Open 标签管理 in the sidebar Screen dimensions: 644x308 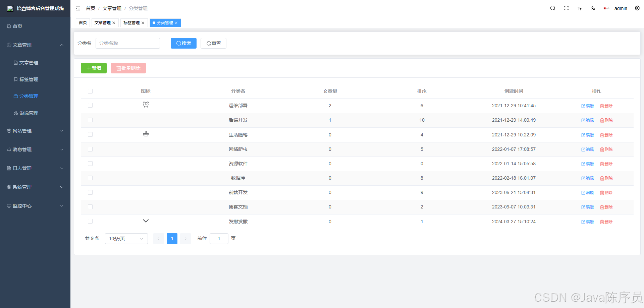pos(35,79)
